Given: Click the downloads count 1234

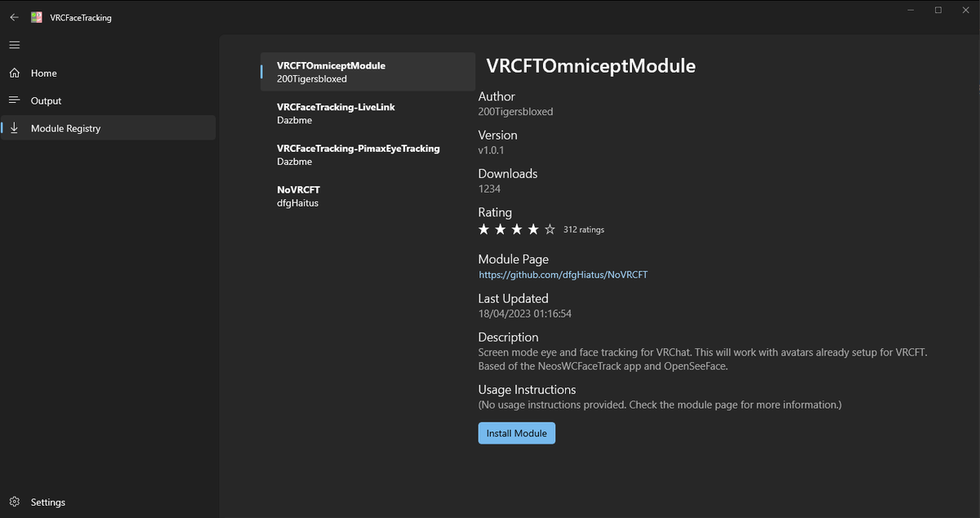Looking at the screenshot, I should pos(490,189).
